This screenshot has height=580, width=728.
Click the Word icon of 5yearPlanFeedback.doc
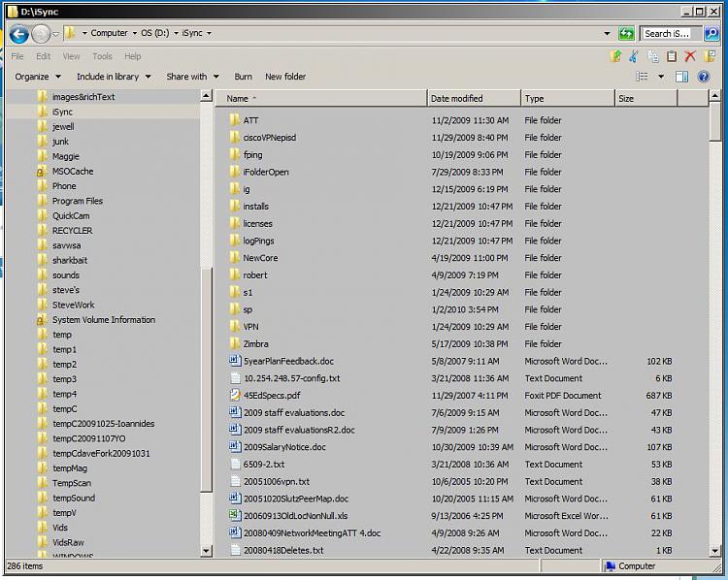pos(236,361)
